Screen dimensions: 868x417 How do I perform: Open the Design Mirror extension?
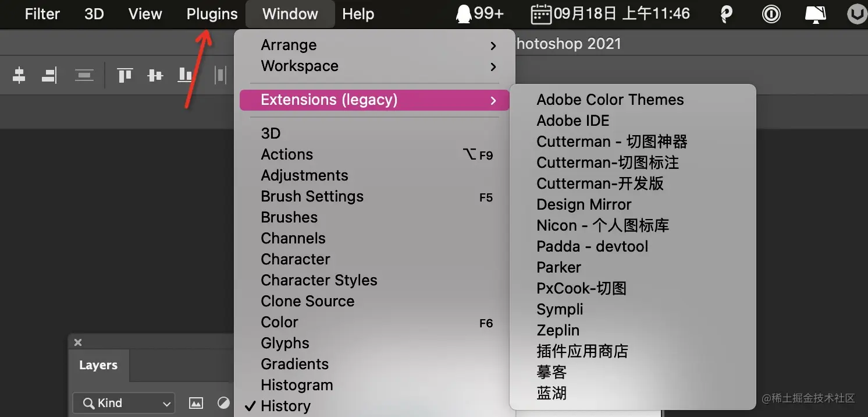point(633,204)
